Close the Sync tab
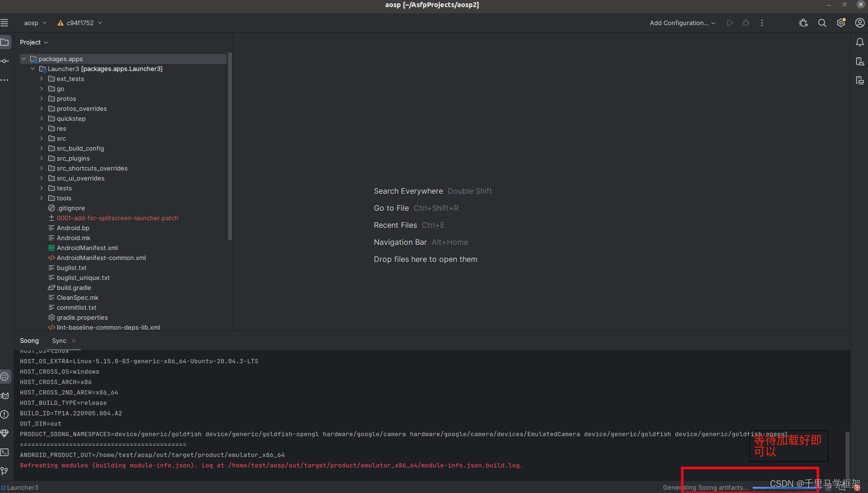The height and width of the screenshot is (493, 868). pos(74,341)
